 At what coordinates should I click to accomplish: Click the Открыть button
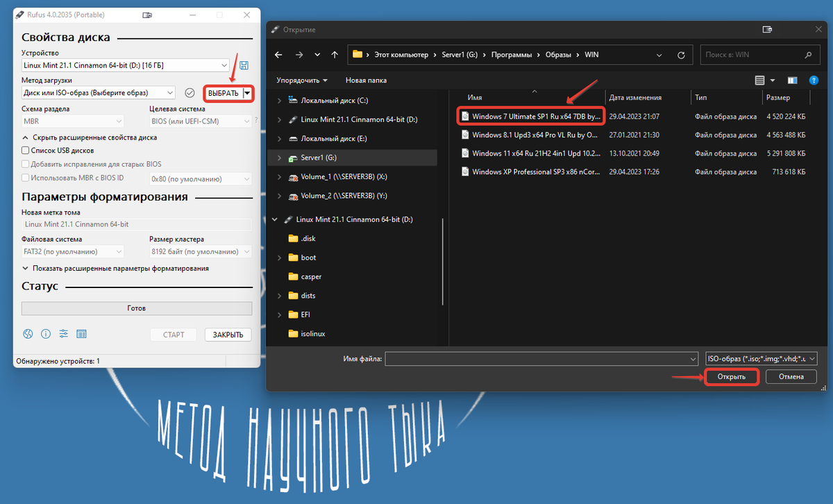[732, 377]
